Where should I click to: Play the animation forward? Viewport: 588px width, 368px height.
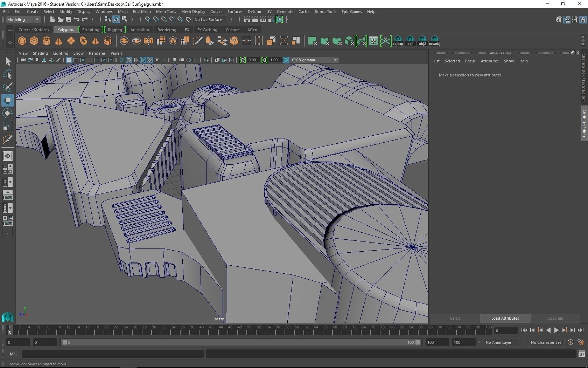pos(556,330)
